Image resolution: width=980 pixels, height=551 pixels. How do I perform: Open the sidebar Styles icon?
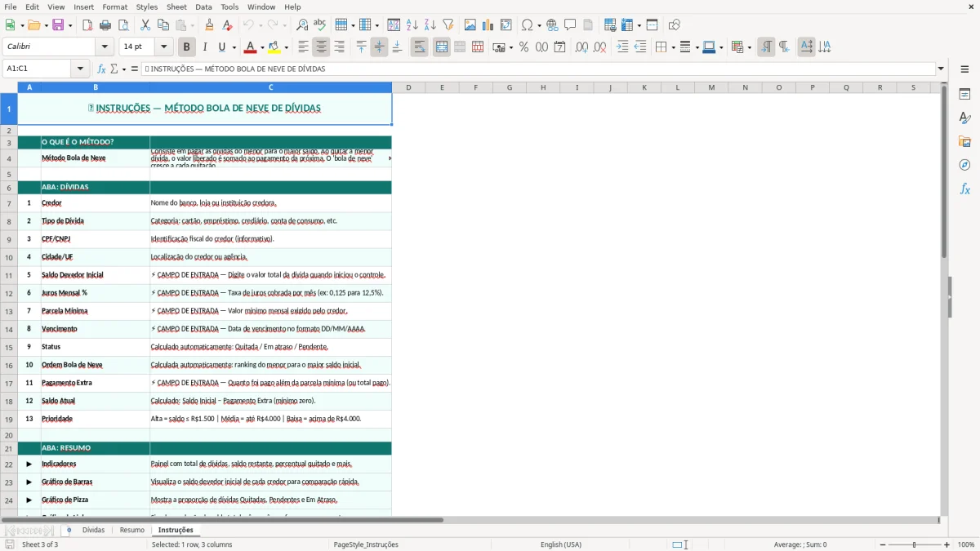[964, 118]
